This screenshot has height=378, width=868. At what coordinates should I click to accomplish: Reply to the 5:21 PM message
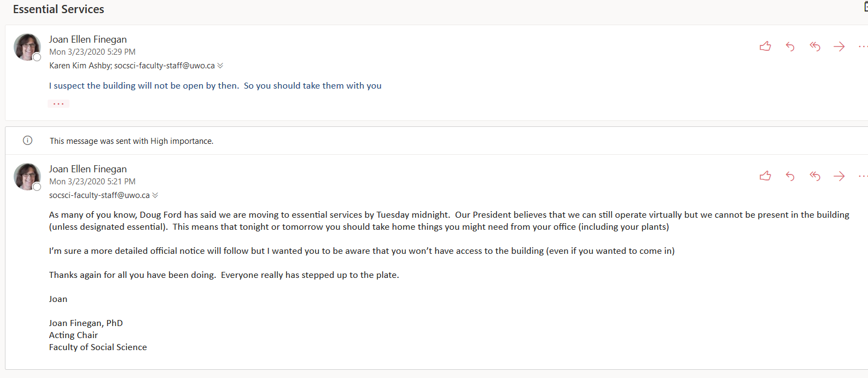point(790,176)
